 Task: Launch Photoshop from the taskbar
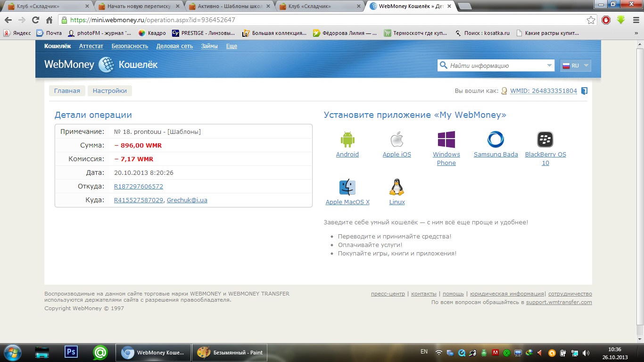pos(71,352)
